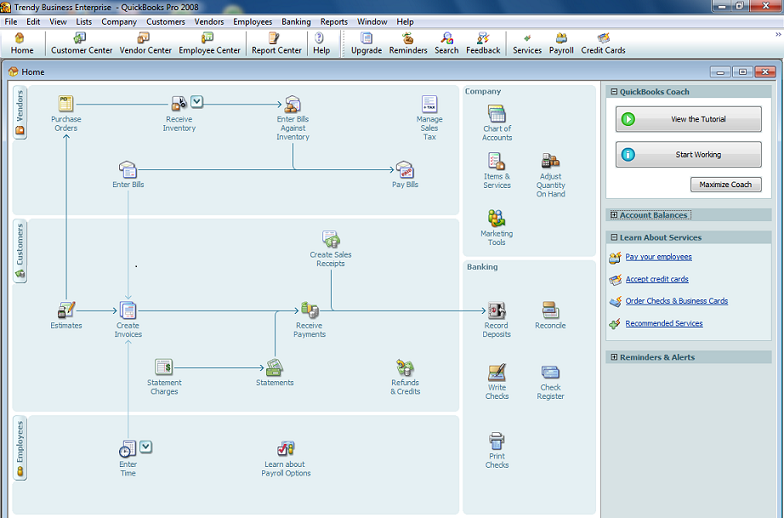Click the Receive Inventory icon
Screen dimensions: 784x518
click(x=178, y=104)
